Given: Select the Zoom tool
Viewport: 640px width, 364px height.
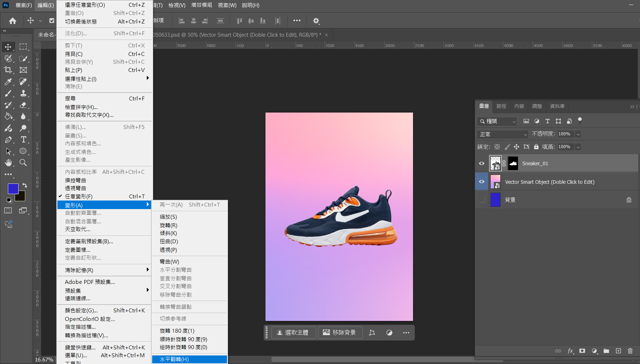Looking at the screenshot, I should (23, 163).
